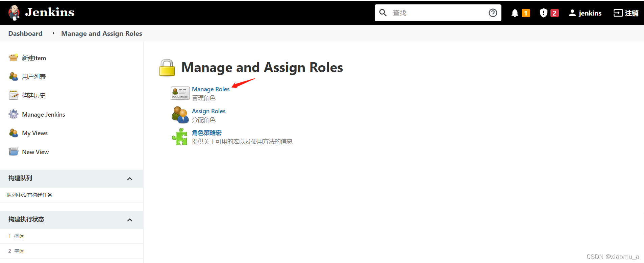Click the 构建历史 notepad icon
The image size is (644, 263).
pyautogui.click(x=14, y=95)
